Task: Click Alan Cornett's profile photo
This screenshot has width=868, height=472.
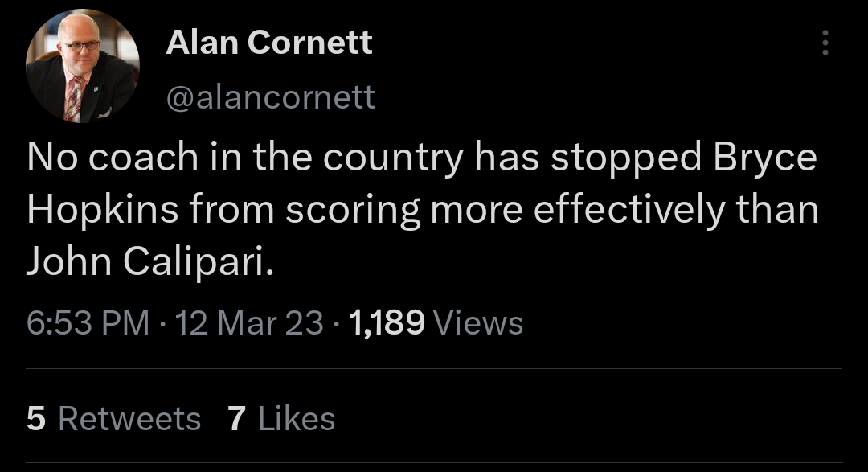Action: (x=82, y=68)
